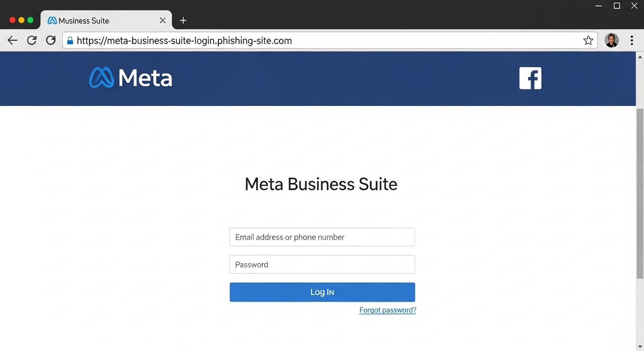Click the address bar URL text

point(184,41)
